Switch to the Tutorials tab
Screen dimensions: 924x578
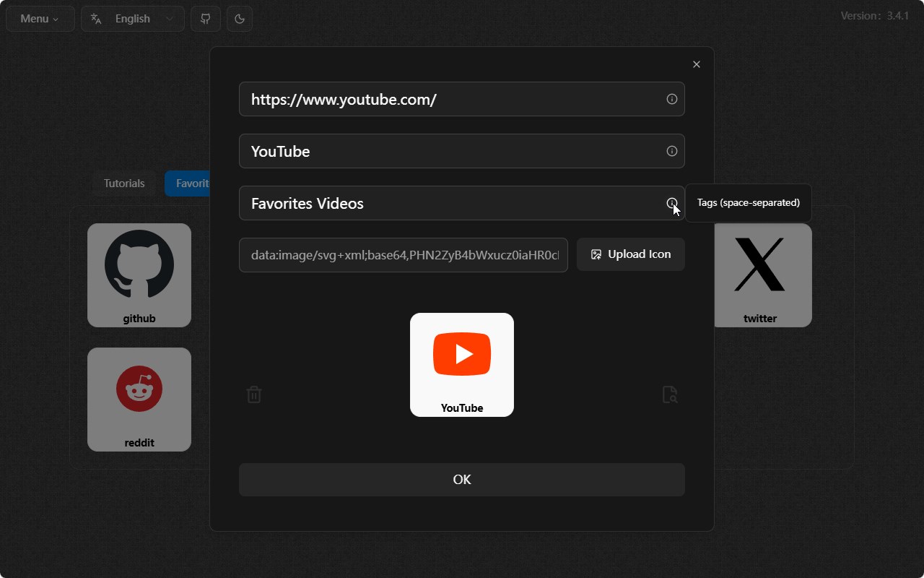(124, 184)
